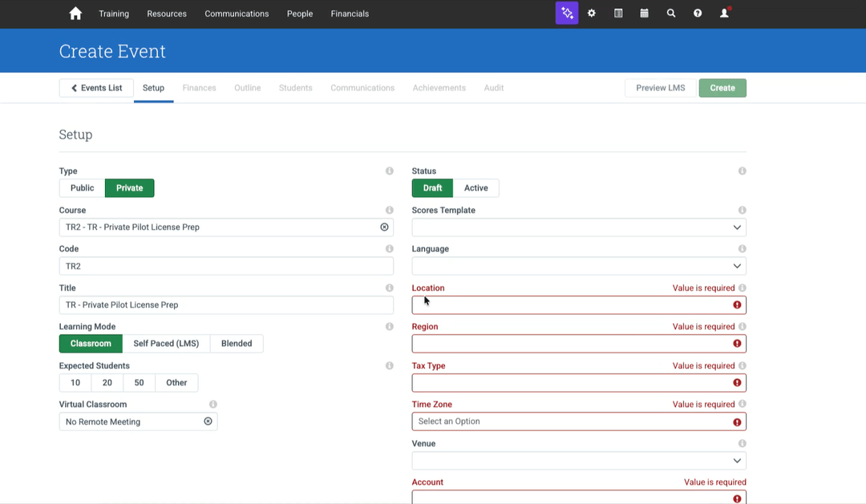Show info for the Code field

click(x=390, y=249)
